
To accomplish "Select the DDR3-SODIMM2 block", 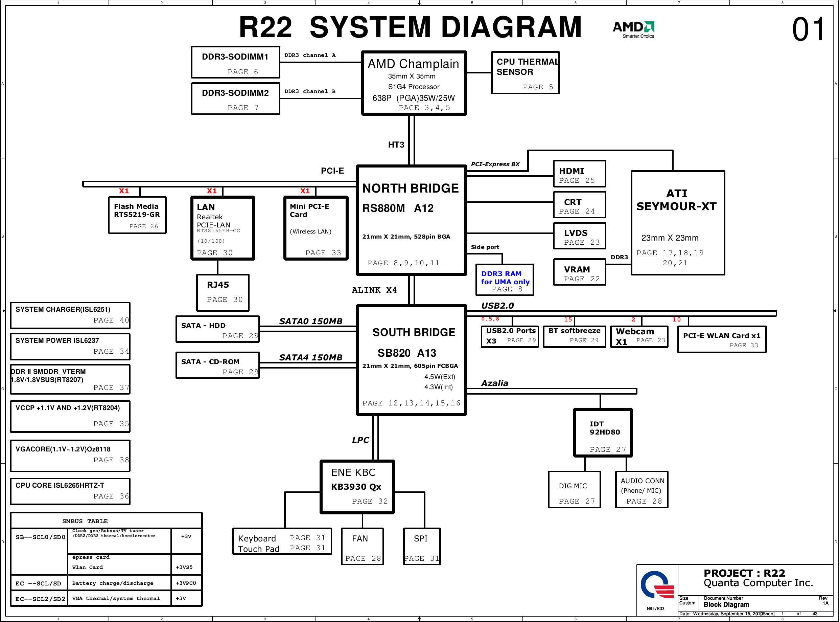I will click(x=235, y=98).
